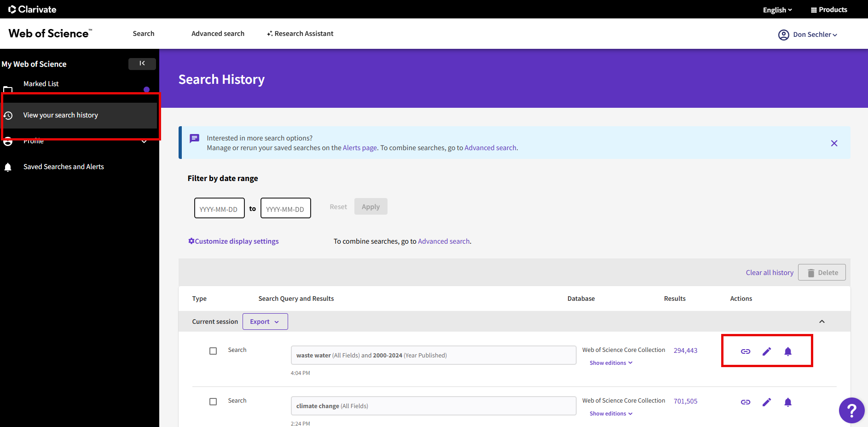Click the edit pencil for waste water search
This screenshot has height=427, width=868.
click(x=766, y=351)
